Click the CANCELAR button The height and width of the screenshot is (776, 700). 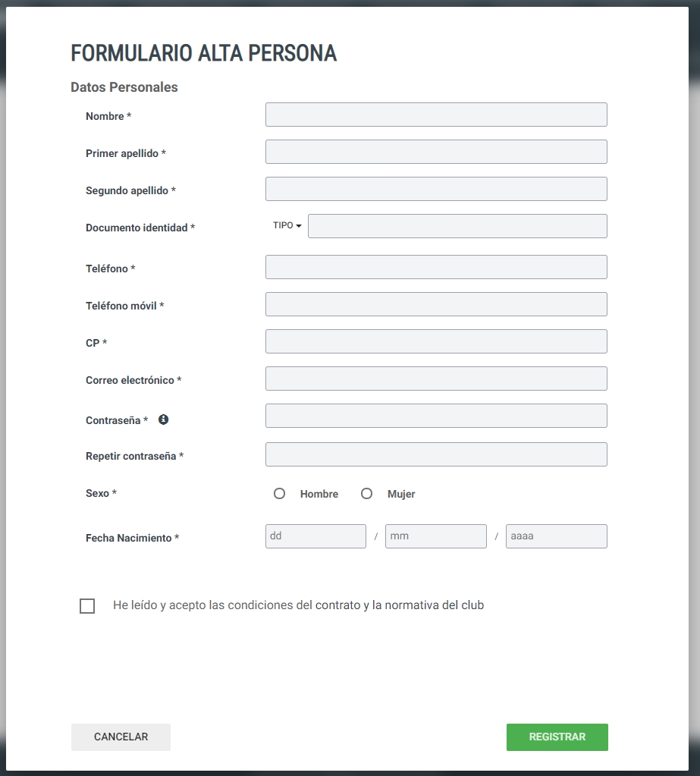click(121, 737)
